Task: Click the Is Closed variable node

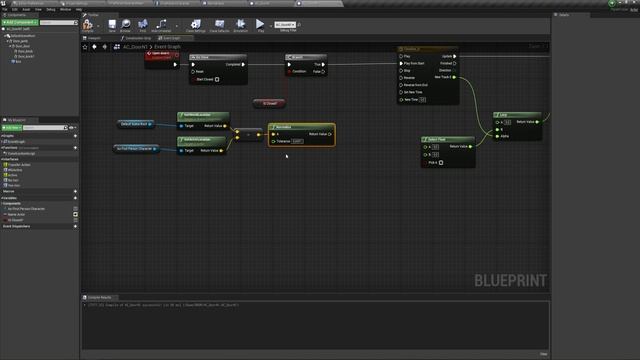Action: 269,103
